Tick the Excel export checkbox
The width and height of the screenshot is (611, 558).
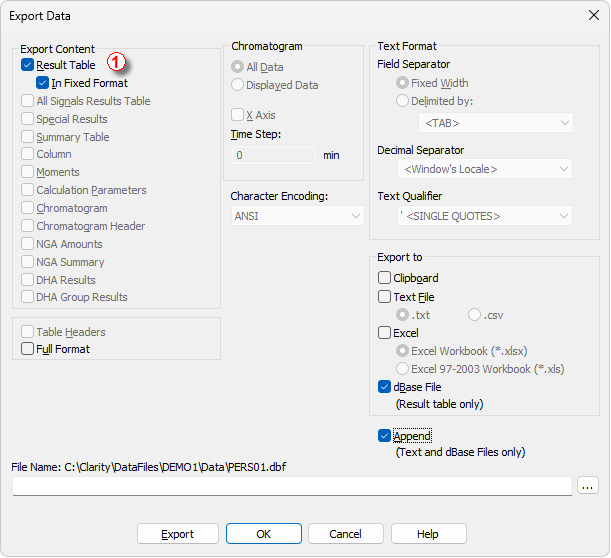[x=384, y=333]
